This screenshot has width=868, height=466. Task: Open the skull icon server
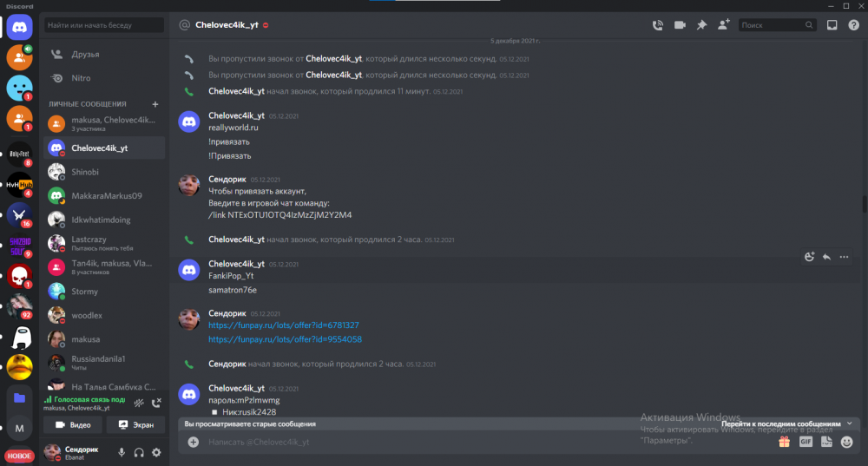click(19, 276)
